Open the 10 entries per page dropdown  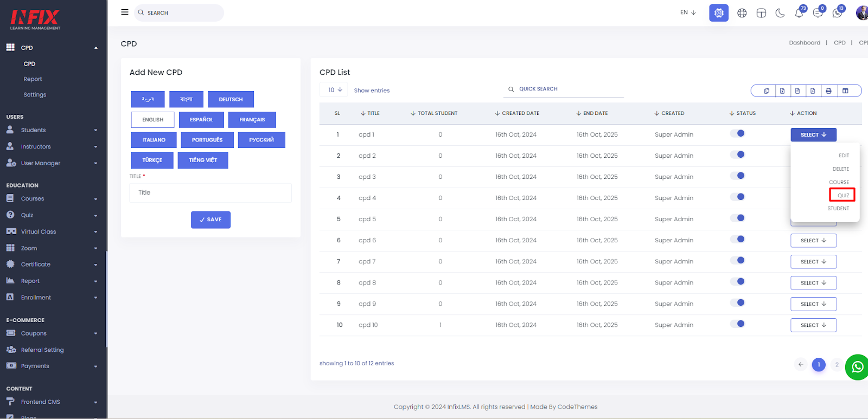pos(334,90)
